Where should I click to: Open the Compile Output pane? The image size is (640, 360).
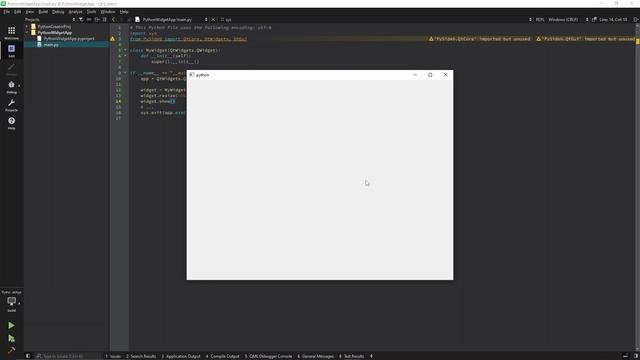(x=223, y=356)
